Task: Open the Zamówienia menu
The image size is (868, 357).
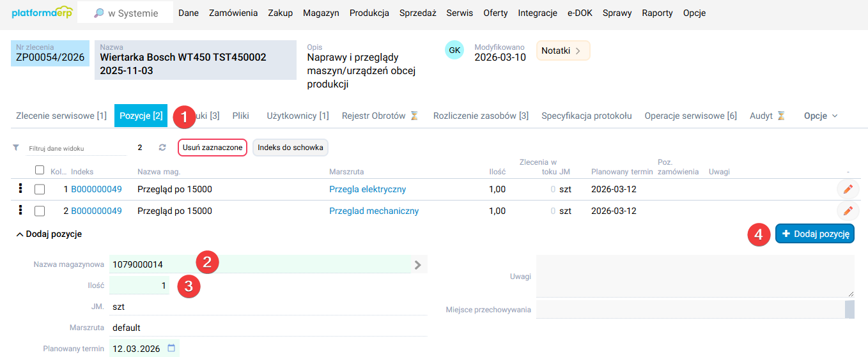Action: point(233,13)
